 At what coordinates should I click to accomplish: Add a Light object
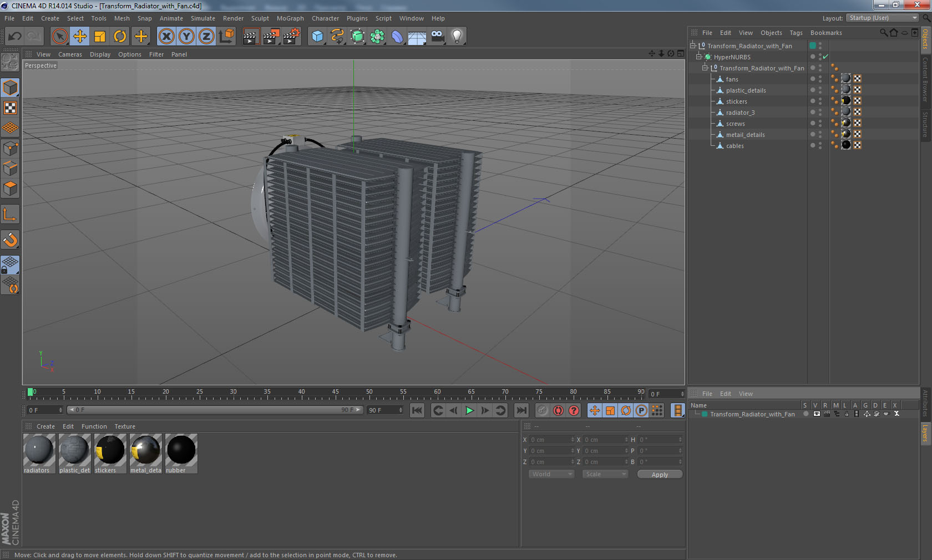click(457, 37)
